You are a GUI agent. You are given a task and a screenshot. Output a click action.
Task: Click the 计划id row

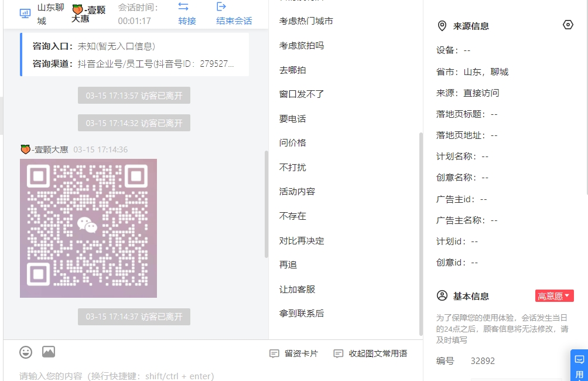coord(457,241)
